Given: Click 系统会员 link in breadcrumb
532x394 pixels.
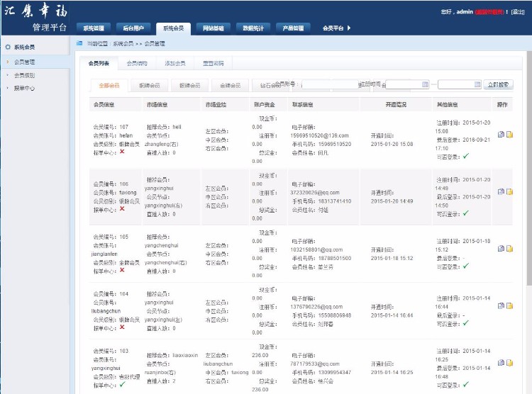Looking at the screenshot, I should [x=123, y=43].
